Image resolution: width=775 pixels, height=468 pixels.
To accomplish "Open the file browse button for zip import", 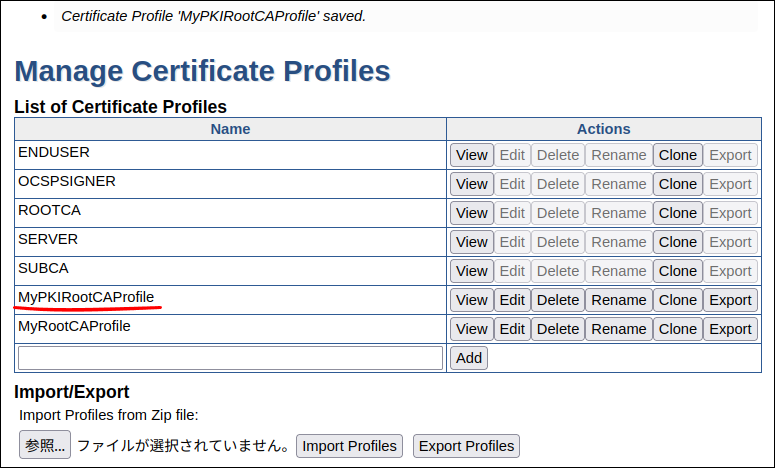I will pos(45,446).
